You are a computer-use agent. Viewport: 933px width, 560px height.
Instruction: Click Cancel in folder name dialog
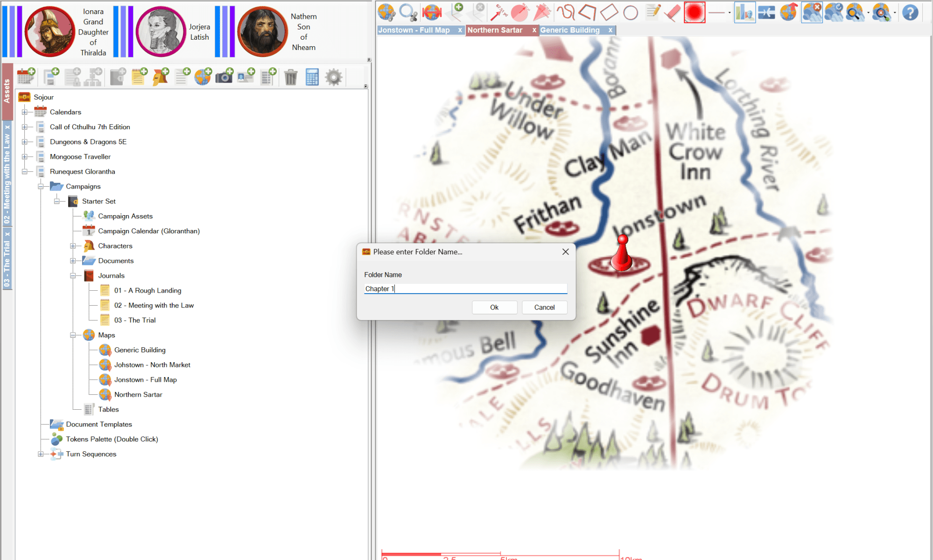click(544, 308)
